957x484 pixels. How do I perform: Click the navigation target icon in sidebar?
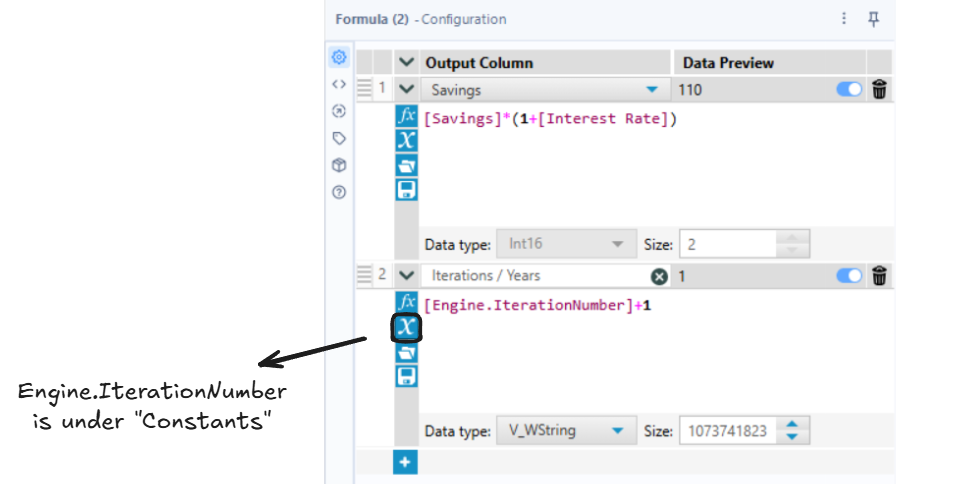point(339,111)
